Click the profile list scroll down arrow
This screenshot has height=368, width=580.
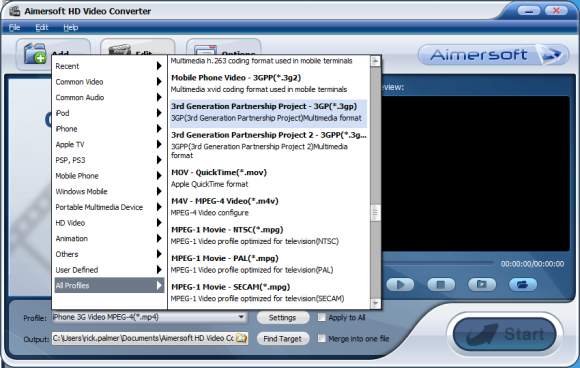coord(375,303)
